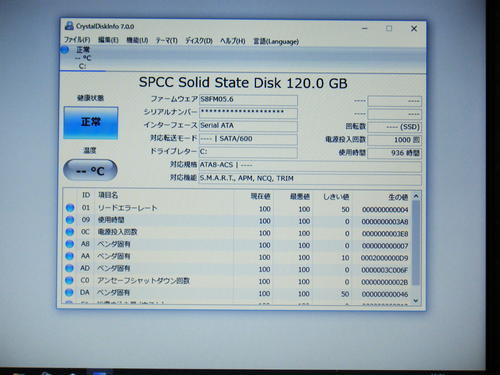Click status icon for row AA
Image resolution: width=500 pixels, height=375 pixels.
click(69, 256)
